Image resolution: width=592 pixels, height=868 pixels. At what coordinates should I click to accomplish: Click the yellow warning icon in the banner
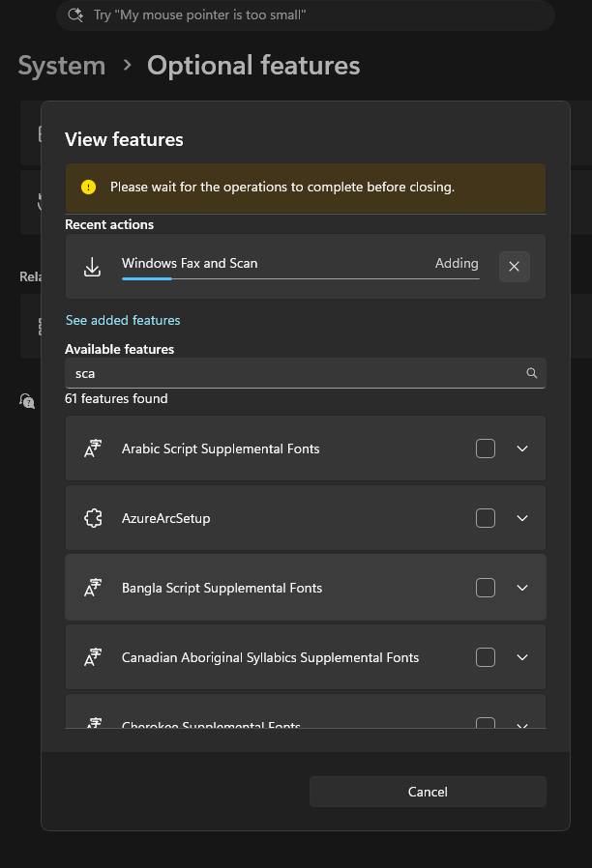point(88,188)
